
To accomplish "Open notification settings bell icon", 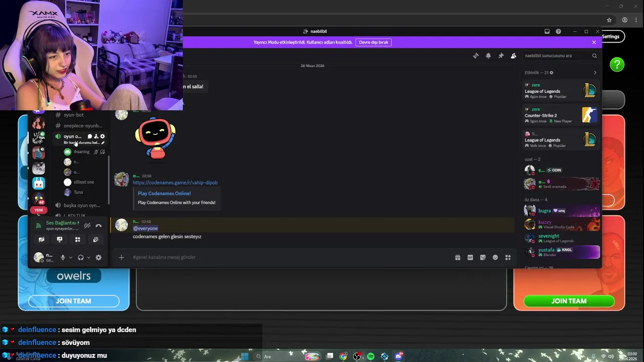I will (x=488, y=56).
